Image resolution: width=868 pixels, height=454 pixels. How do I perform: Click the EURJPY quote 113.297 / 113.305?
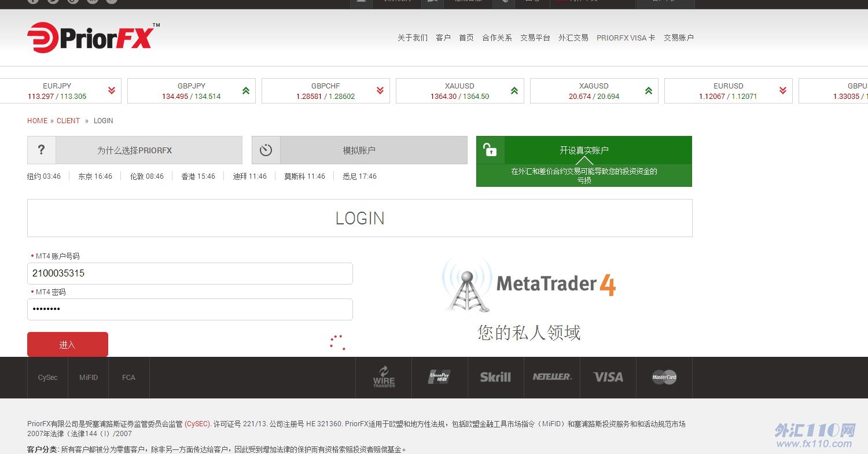57,97
